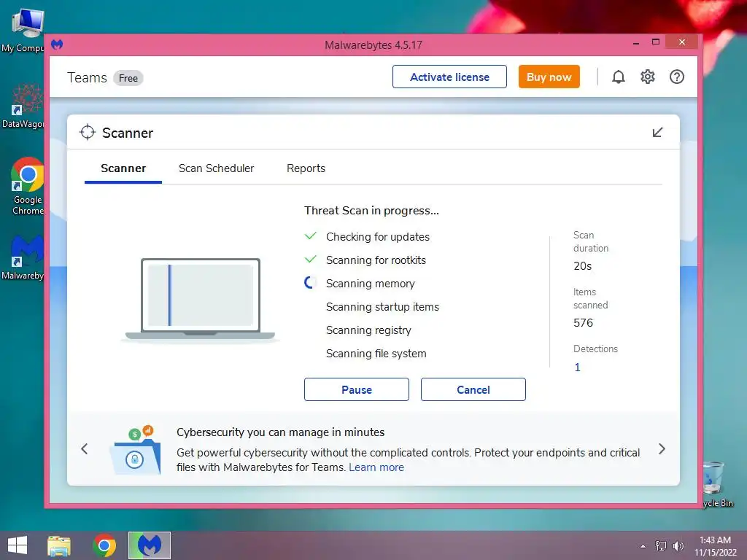Open the network tray icon
The height and width of the screenshot is (560, 747).
click(x=661, y=546)
